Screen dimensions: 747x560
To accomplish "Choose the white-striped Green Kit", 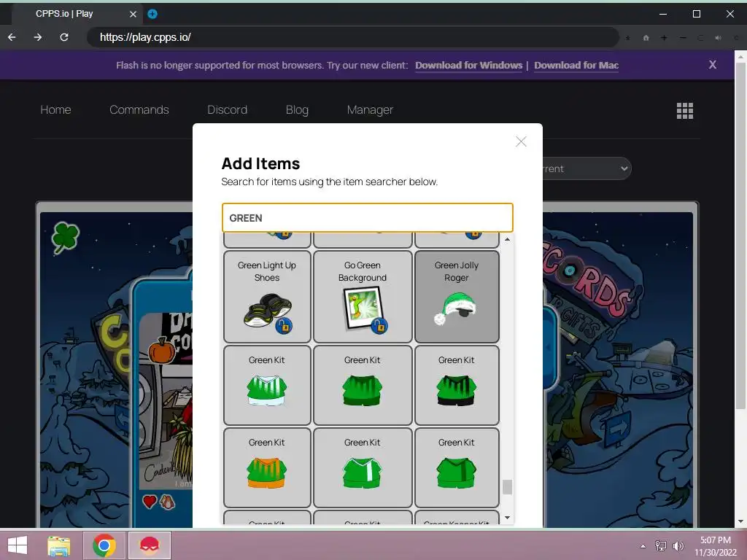I will click(267, 385).
